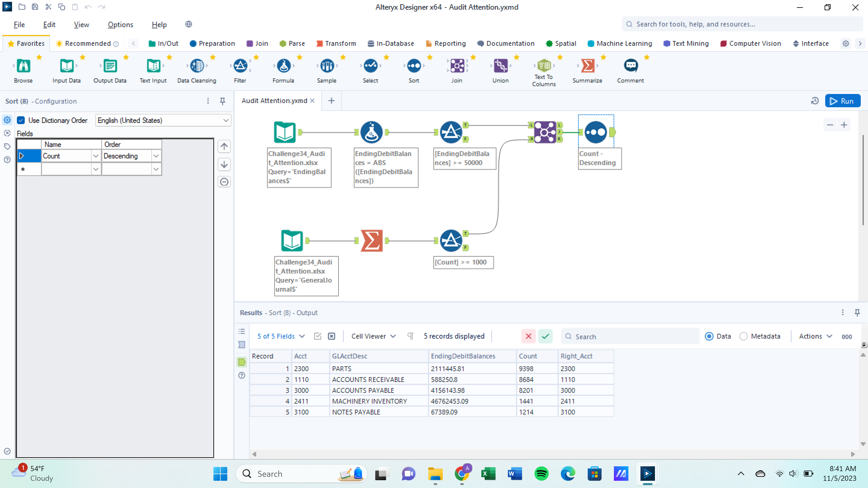Click the Join node on the canvas
Image resolution: width=868 pixels, height=488 pixels.
545,132
